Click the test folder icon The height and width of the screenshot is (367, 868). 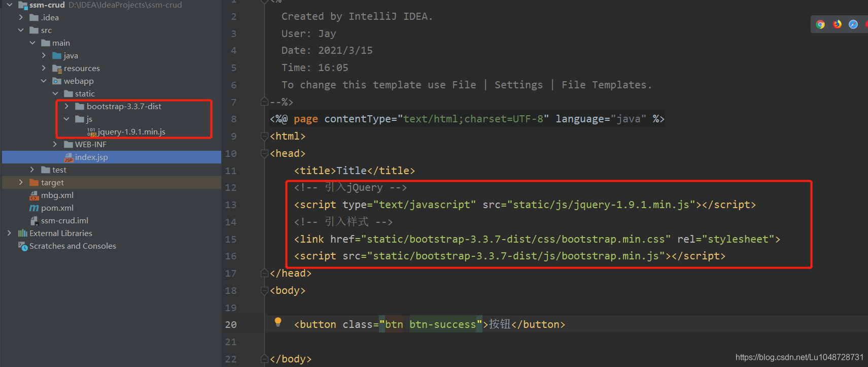pos(46,170)
